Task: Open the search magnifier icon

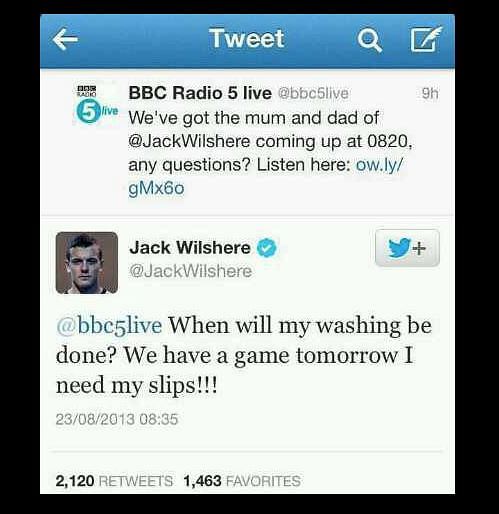Action: pos(369,40)
